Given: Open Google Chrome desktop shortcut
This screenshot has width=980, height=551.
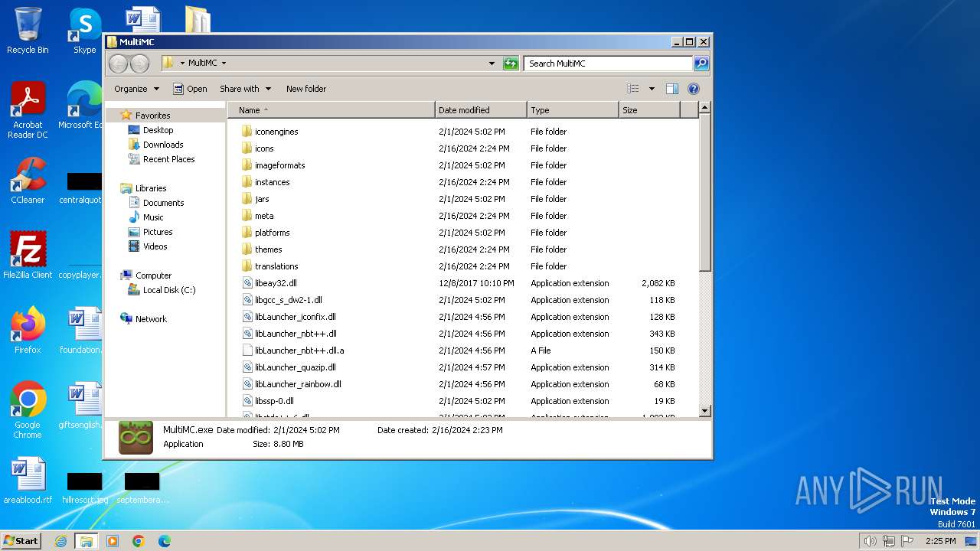Looking at the screenshot, I should (x=28, y=410).
